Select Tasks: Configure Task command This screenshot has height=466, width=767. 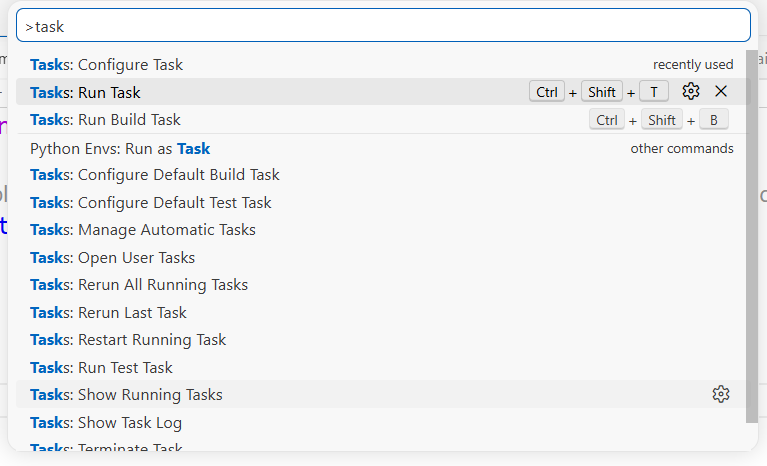click(383, 65)
